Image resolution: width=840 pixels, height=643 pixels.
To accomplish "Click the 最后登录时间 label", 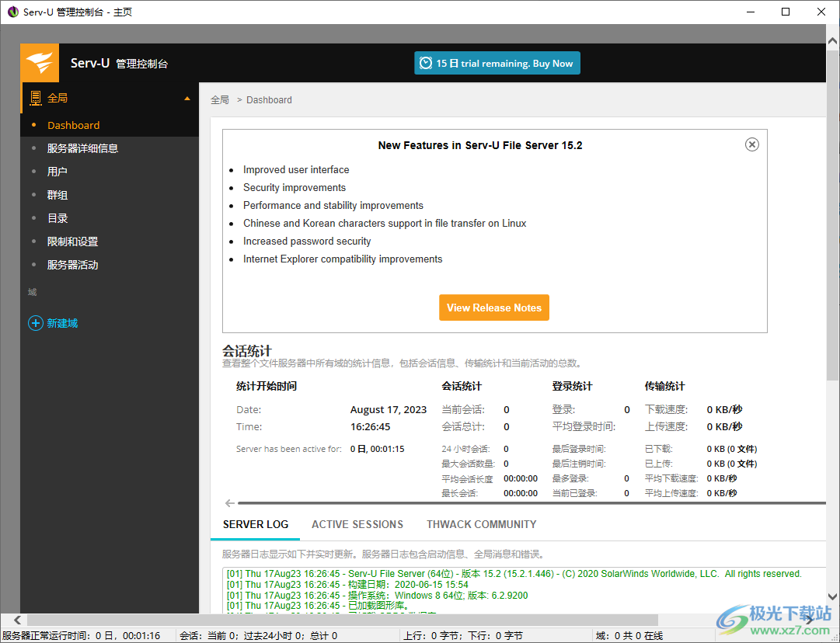I will coord(579,449).
